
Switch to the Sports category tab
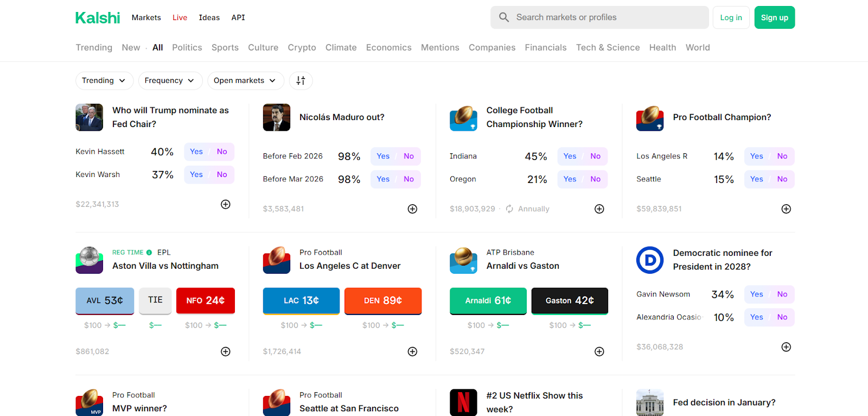pos(225,47)
